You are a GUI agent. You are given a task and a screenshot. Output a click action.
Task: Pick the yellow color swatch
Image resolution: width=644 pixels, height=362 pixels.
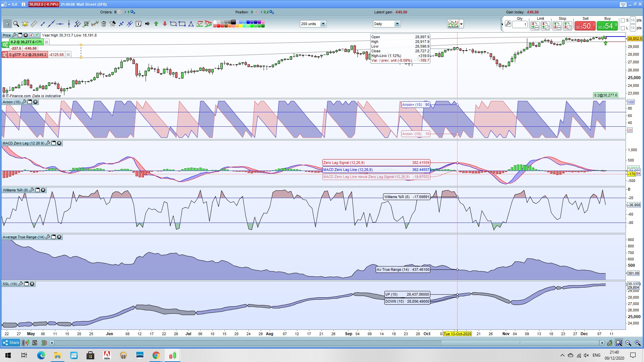coord(241,26)
